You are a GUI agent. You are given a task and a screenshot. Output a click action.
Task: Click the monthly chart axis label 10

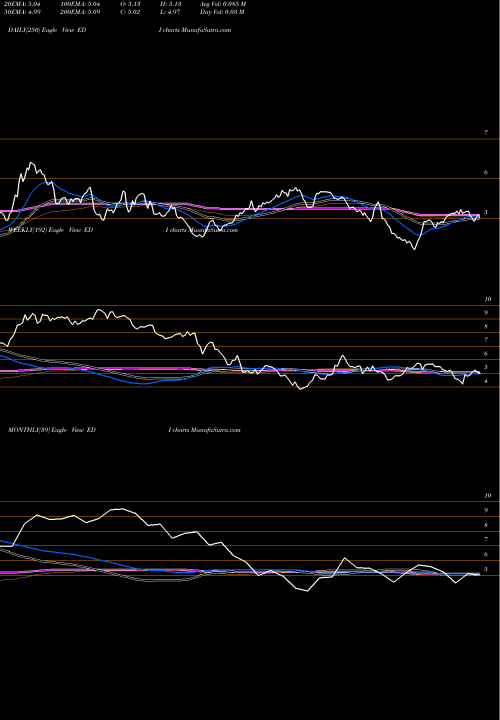488,496
